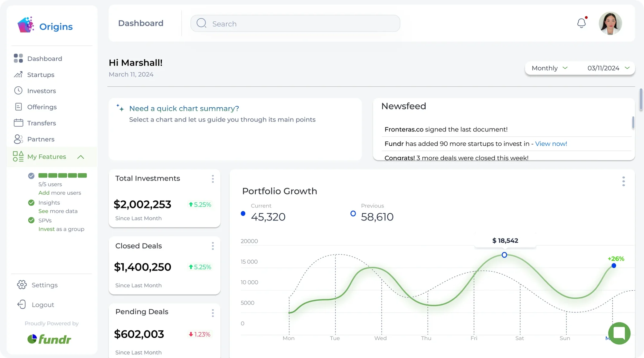Image resolution: width=644 pixels, height=358 pixels.
Task: Open the Partners menu item
Action: (41, 139)
